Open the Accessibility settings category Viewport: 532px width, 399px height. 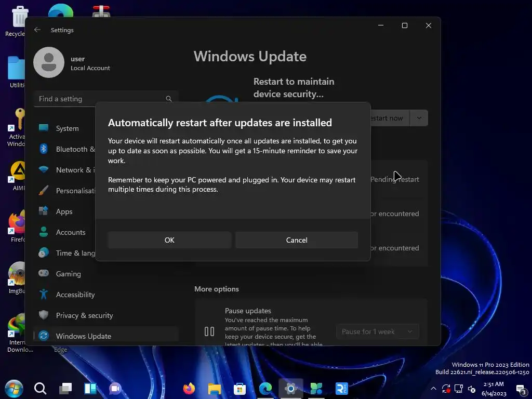coord(75,295)
